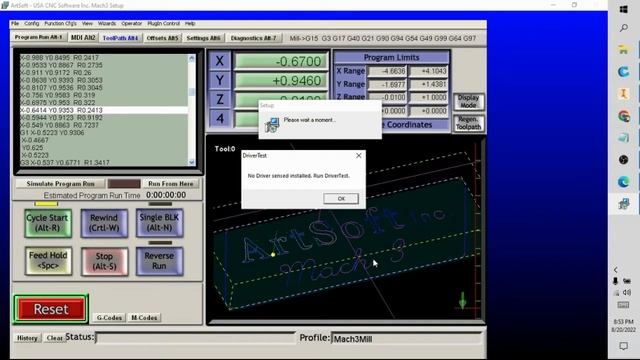Open File Explorer from taskbar
This screenshot has width=640, height=360.
623,50
